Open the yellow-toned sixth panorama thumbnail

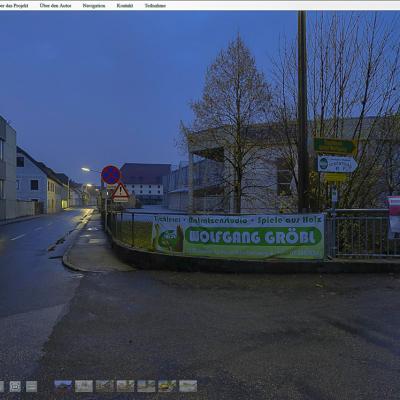coord(167,386)
